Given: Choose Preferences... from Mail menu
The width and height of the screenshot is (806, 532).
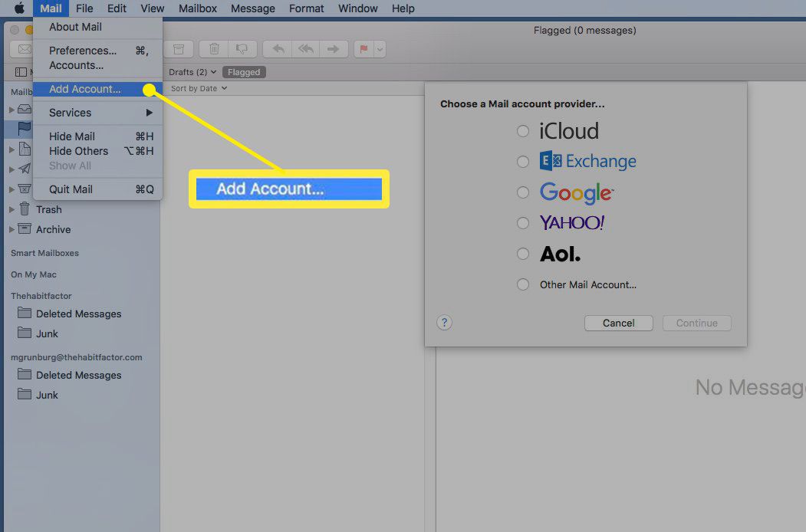Looking at the screenshot, I should pos(97,51).
